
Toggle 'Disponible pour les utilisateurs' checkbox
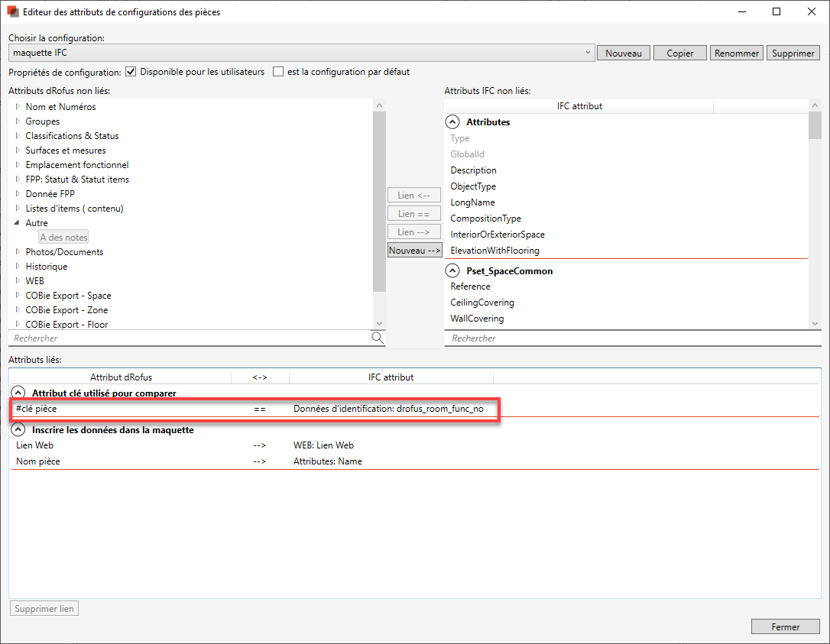(x=131, y=72)
